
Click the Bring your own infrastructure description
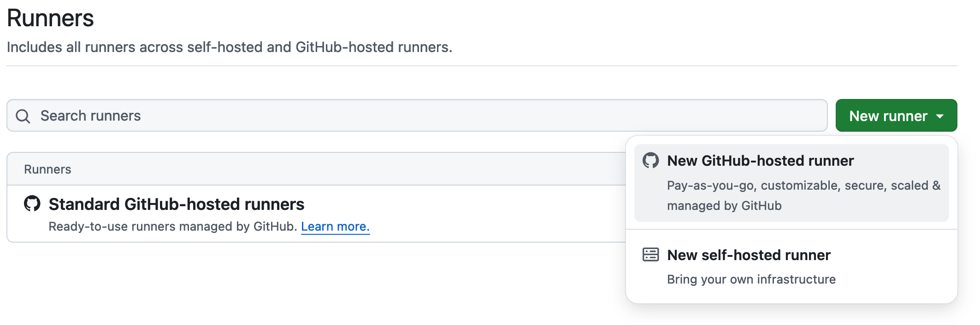(x=751, y=279)
